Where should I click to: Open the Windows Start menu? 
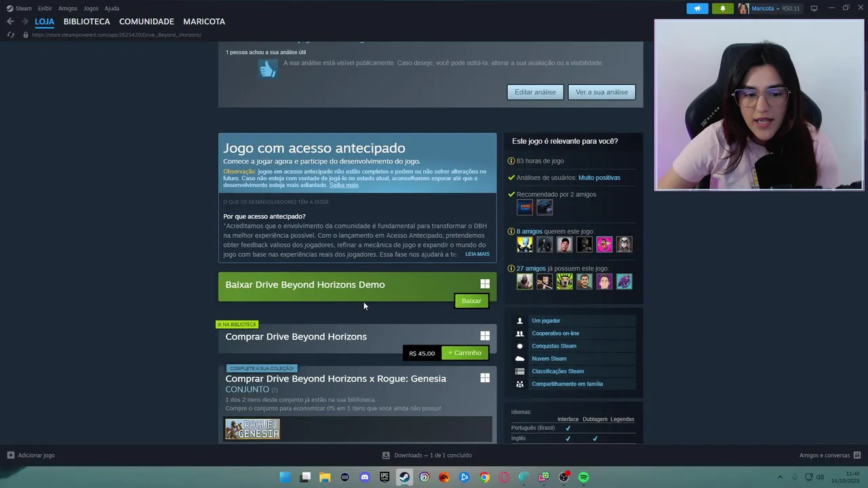click(285, 477)
